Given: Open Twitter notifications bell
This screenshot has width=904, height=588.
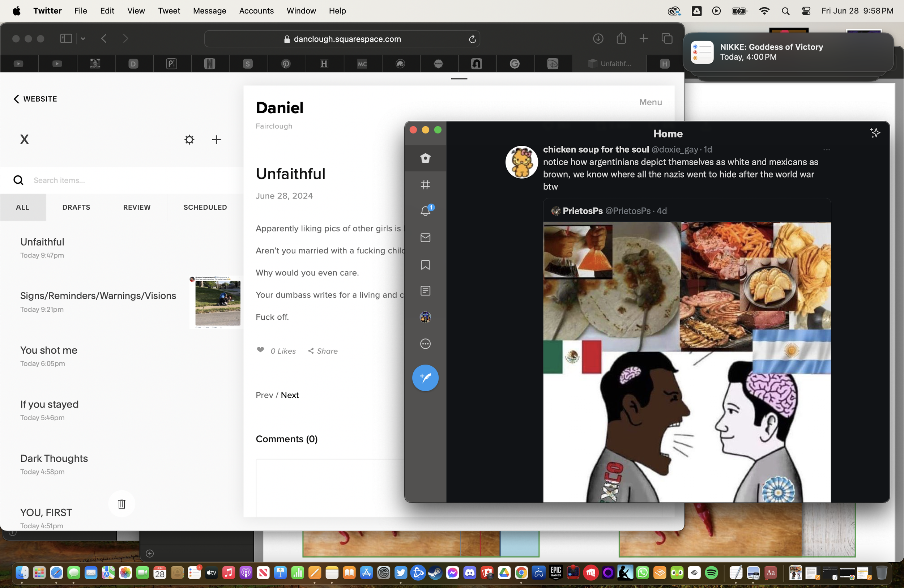Looking at the screenshot, I should click(425, 211).
